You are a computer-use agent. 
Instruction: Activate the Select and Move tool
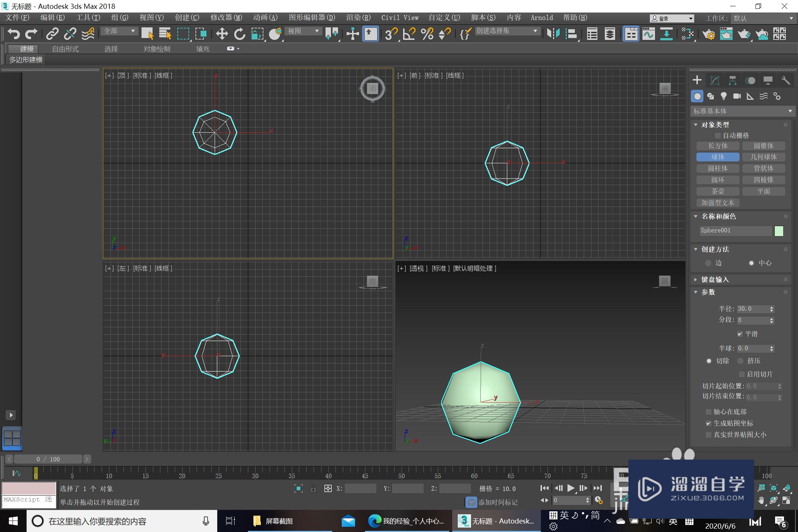[x=222, y=34]
